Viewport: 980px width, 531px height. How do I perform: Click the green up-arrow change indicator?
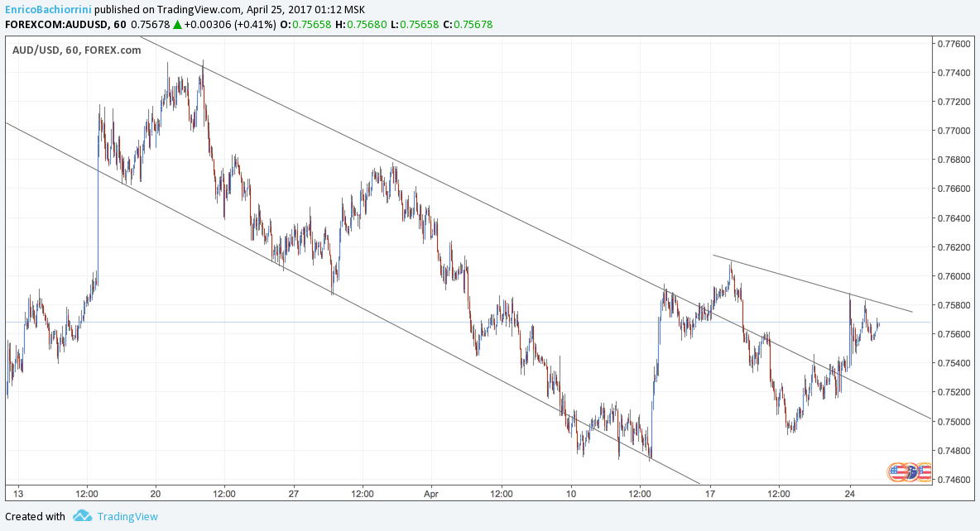(177, 25)
